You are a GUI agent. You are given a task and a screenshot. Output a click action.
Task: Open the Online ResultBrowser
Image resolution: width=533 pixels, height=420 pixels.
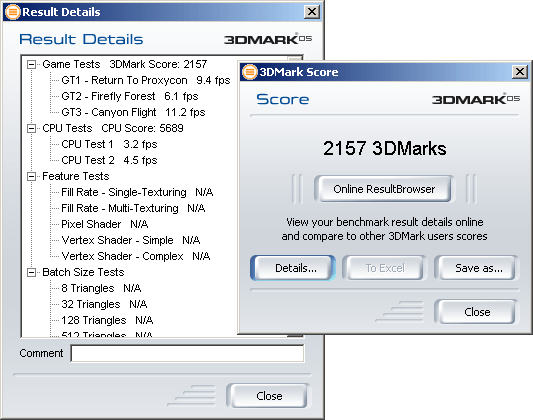pos(384,189)
